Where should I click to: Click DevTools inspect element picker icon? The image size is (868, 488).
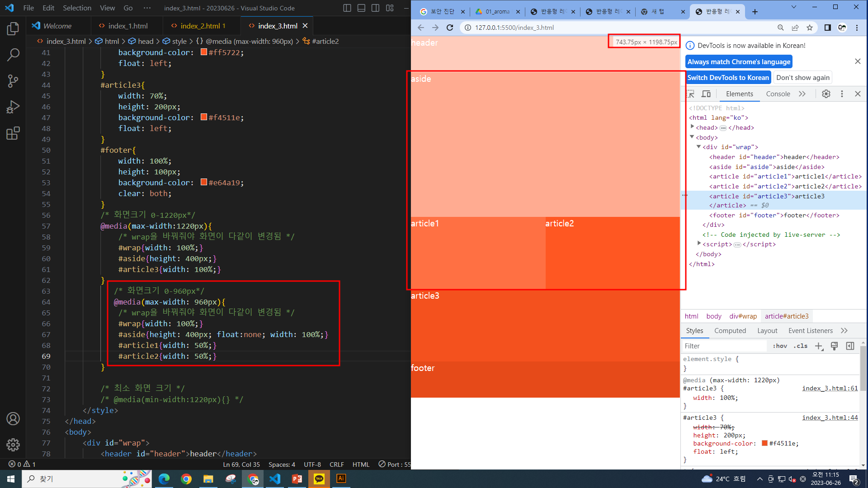point(690,94)
